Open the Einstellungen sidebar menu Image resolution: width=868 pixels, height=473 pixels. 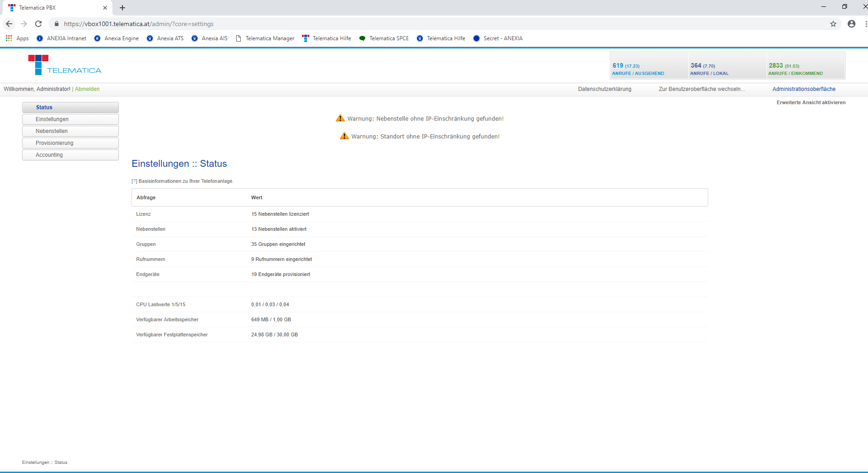pos(70,119)
